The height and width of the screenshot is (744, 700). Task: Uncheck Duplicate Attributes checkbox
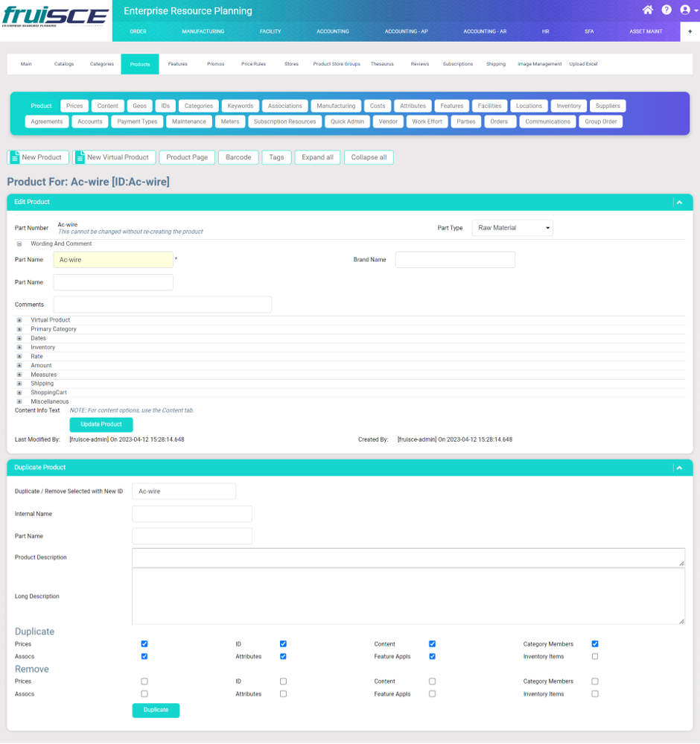pos(283,656)
